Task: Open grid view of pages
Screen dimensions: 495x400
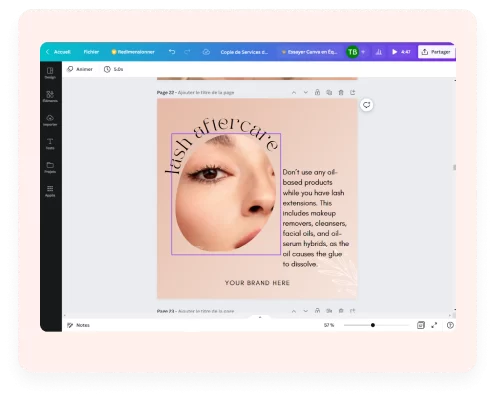Action: click(x=421, y=325)
